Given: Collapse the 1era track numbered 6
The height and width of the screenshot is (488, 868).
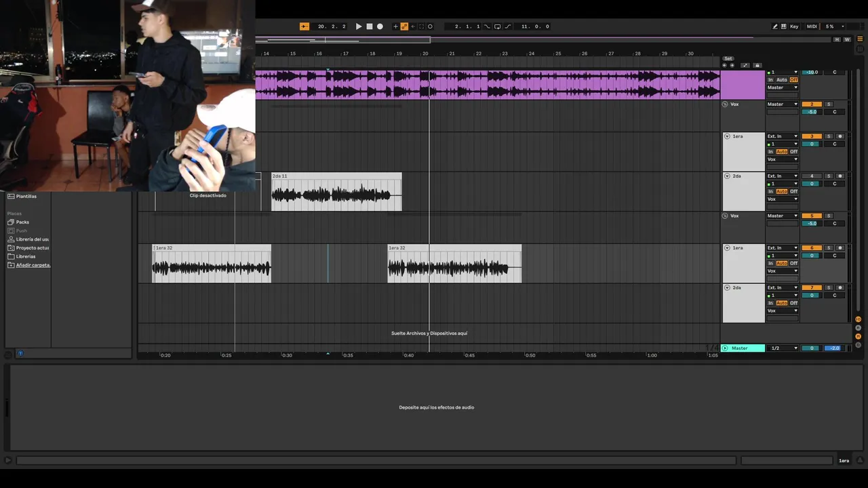Looking at the screenshot, I should (x=727, y=248).
